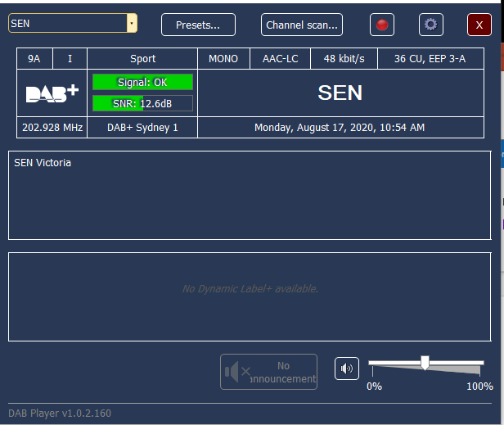The image size is (504, 425).
Task: Click the AAC-LC codec cell
Action: pos(280,59)
